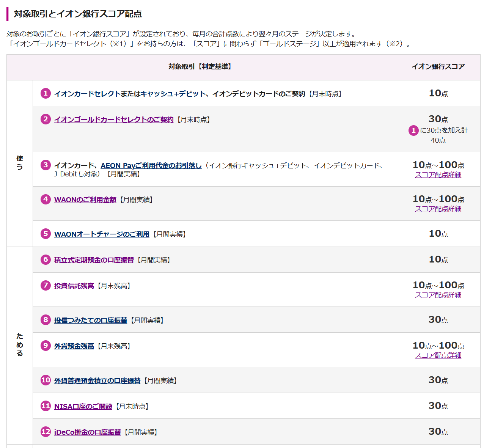Image resolution: width=484 pixels, height=448 pixels.
Task: Go to WAONオートチャージのご利用 link
Action: coord(102,234)
